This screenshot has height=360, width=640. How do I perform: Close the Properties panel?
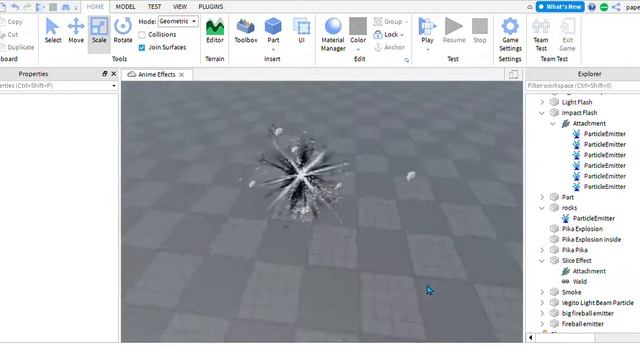point(114,74)
